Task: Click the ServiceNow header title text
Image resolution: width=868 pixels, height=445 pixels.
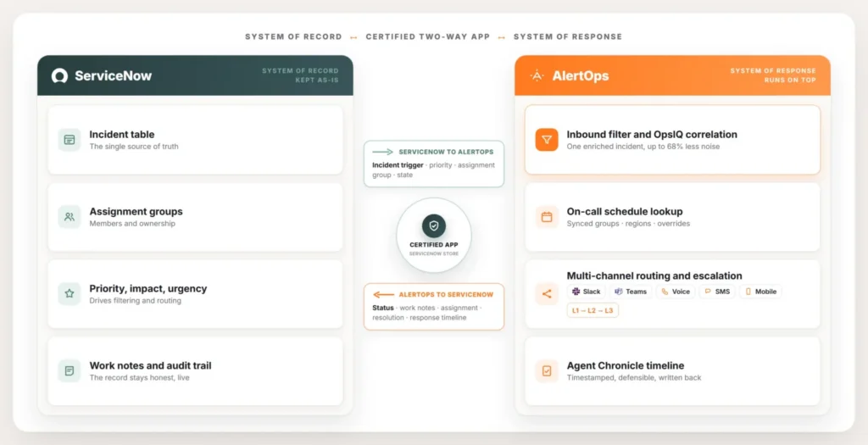Action: pos(114,75)
